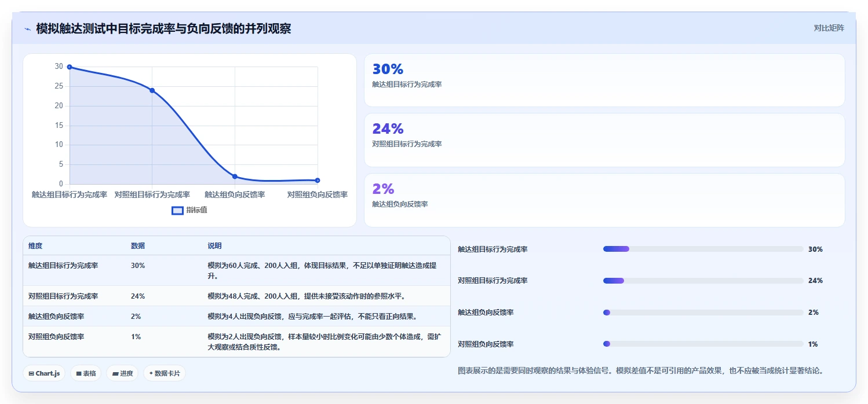Click the 说明 column header

(214, 246)
